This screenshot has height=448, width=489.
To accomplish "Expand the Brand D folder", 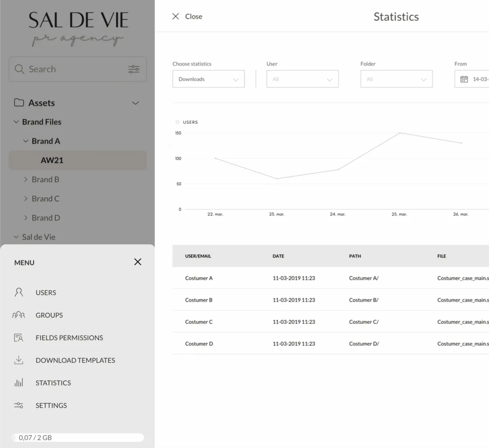I will [x=26, y=218].
